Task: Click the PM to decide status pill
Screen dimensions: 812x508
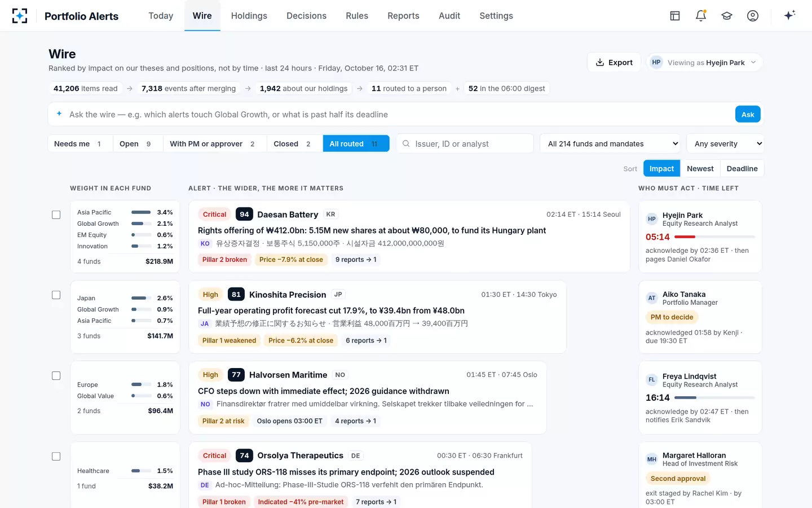Action: pyautogui.click(x=672, y=317)
